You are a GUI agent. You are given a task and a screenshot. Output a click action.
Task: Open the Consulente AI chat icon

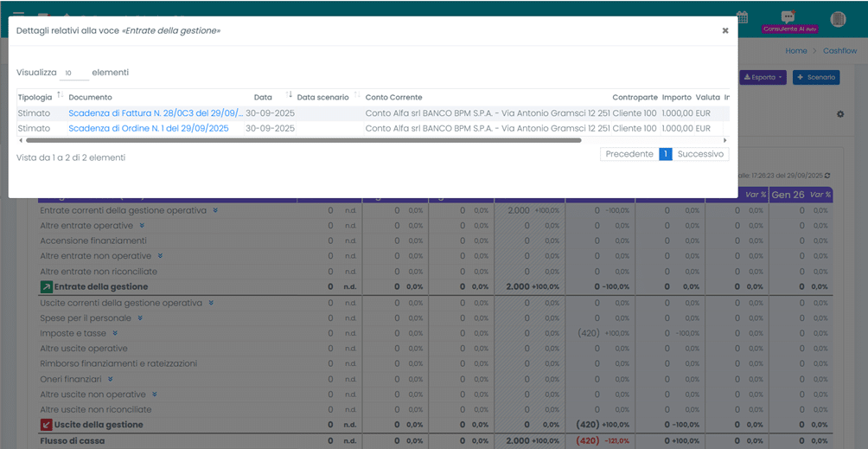click(x=788, y=17)
